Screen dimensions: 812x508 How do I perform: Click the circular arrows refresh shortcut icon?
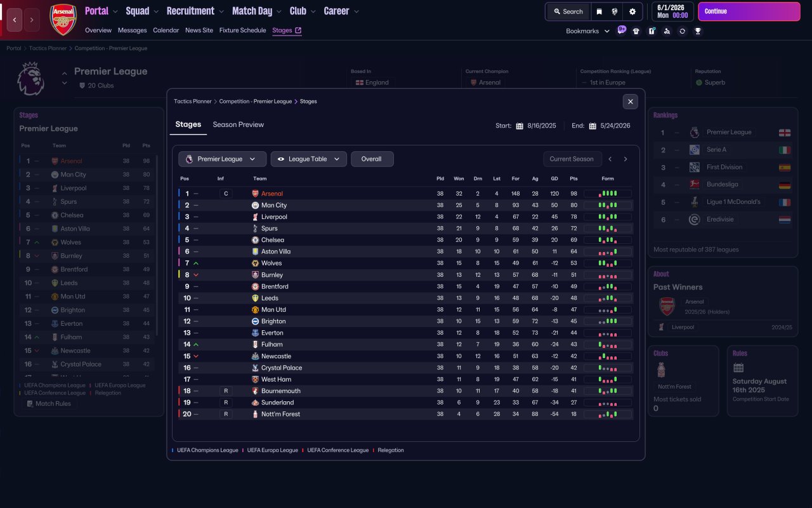coord(683,31)
